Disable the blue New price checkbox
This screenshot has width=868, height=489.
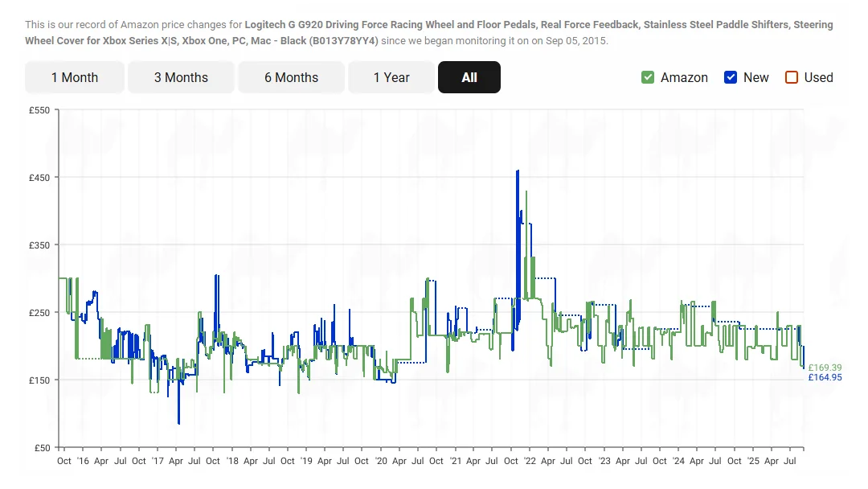[731, 77]
